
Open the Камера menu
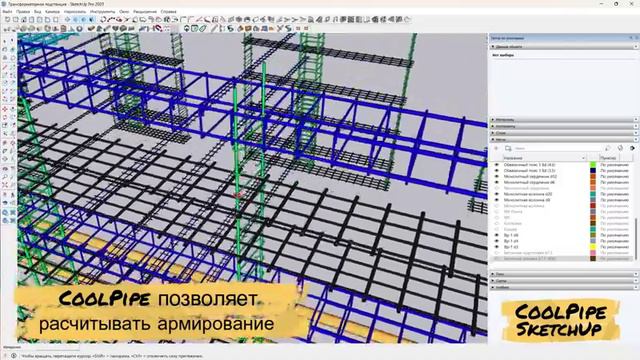[x=52, y=11]
